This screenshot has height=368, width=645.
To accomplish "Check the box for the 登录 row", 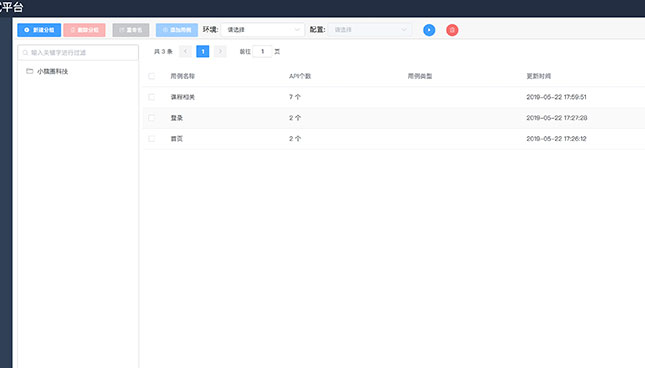I will pyautogui.click(x=151, y=118).
